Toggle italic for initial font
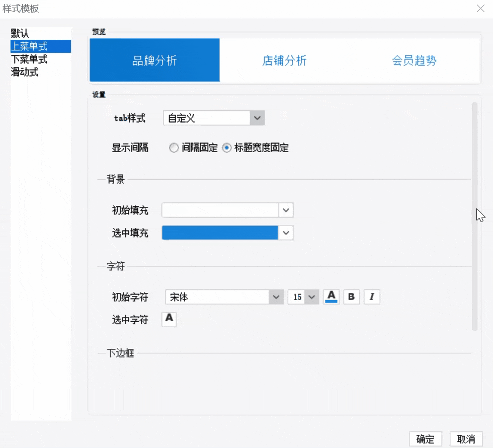 [372, 296]
